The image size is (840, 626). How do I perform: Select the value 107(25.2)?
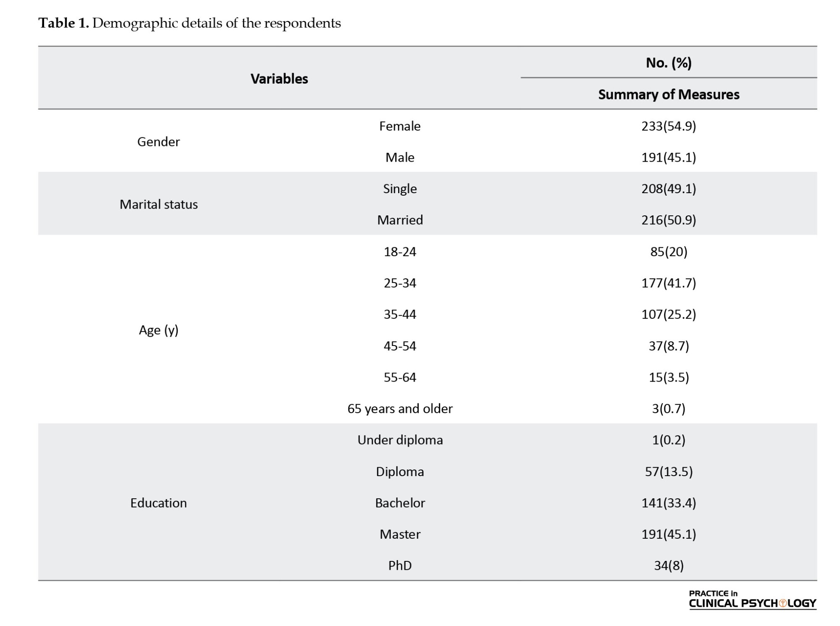pyautogui.click(x=669, y=314)
